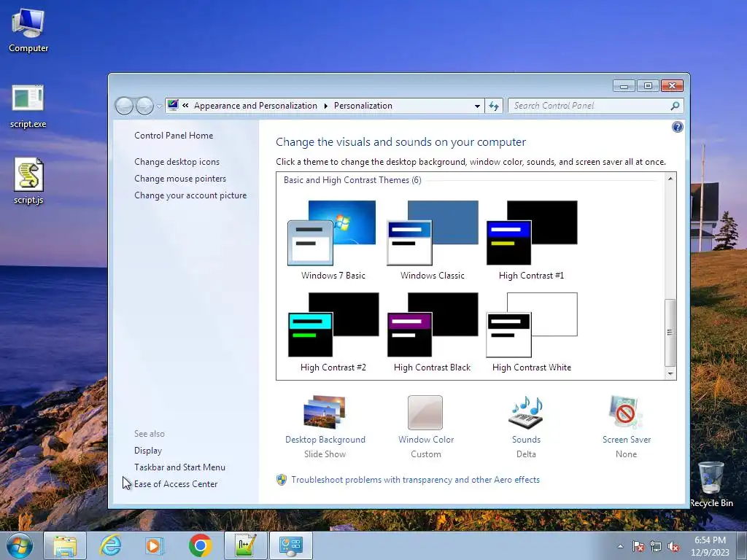Open Troubleshoot transparency and Aero effects link

point(415,480)
